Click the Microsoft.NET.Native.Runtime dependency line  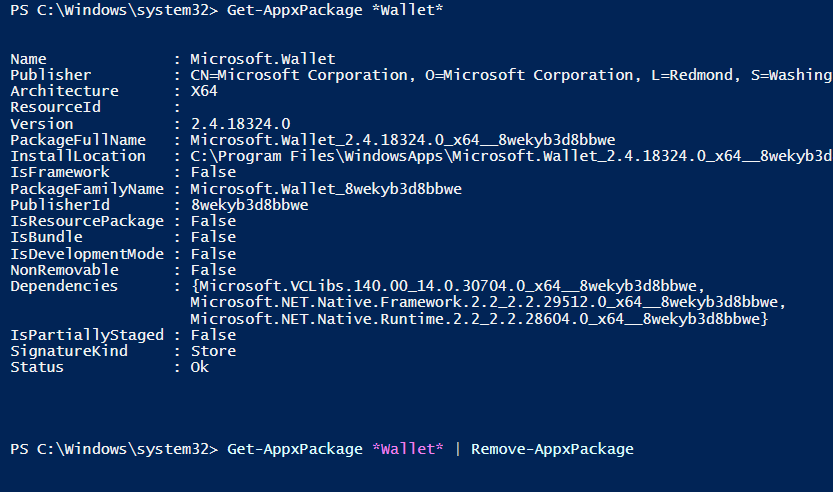[478, 318]
